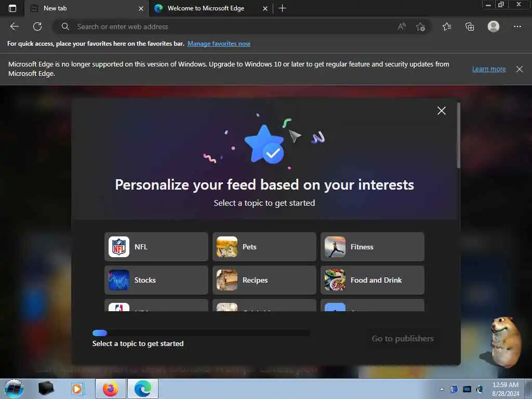
Task: Click the Go to publishers button
Action: (403, 339)
